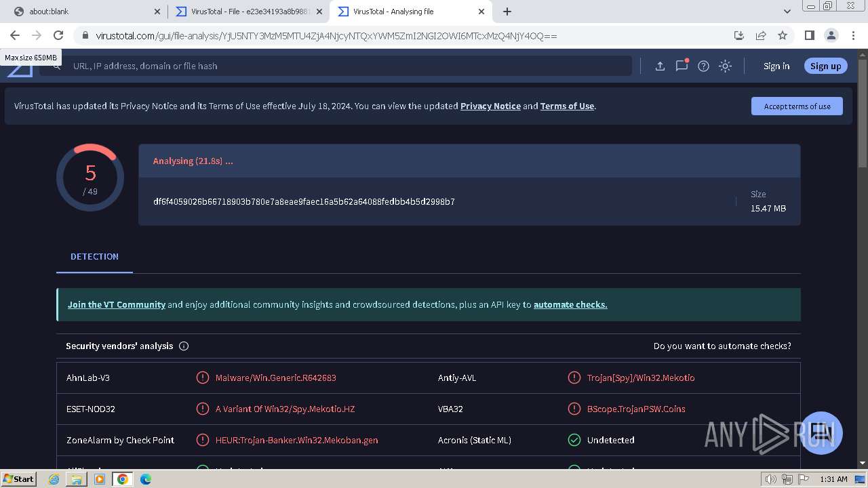Open Microsoft Edge from taskbar
This screenshot has width=868, height=488.
point(146,479)
